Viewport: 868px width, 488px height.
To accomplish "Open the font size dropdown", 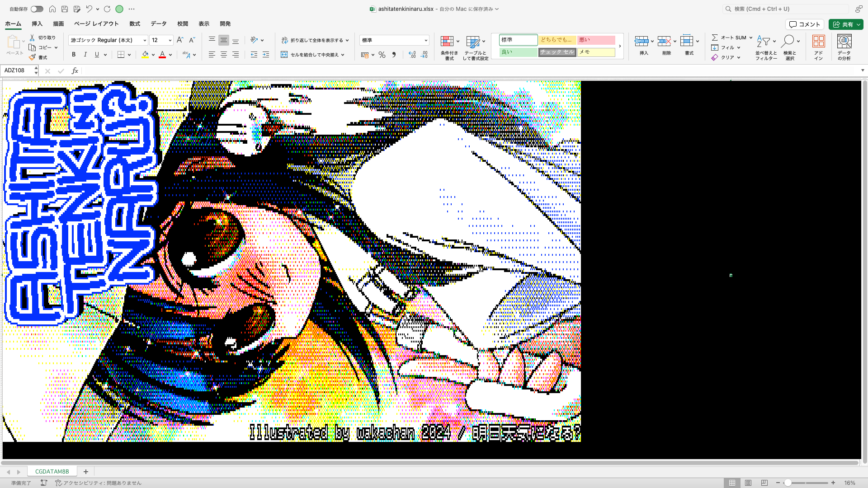I will pos(170,40).
